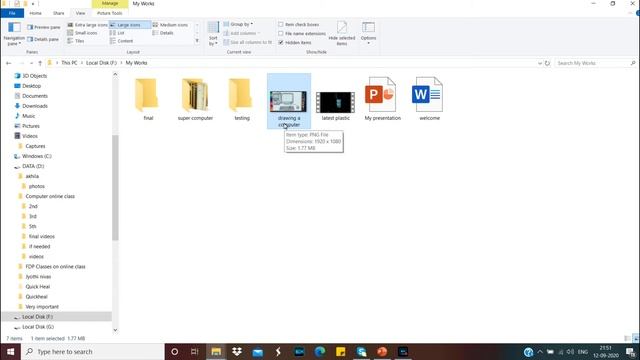
Task: Click Hide selected items button
Action: click(342, 33)
